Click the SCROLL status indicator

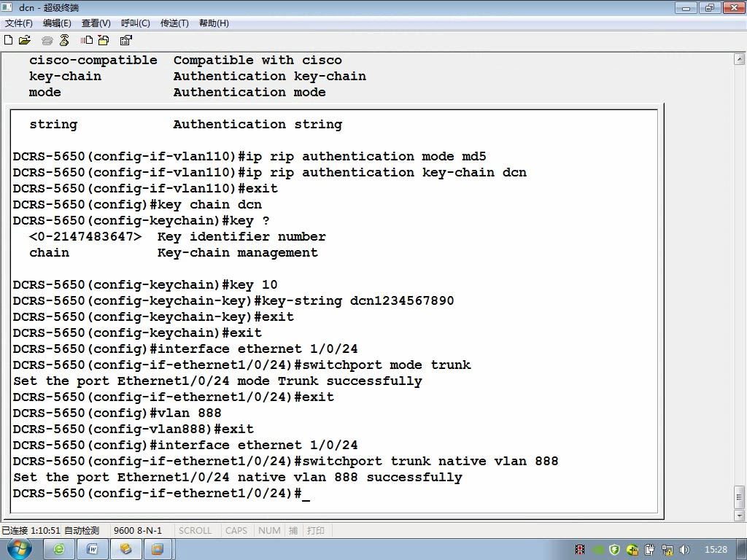(195, 531)
